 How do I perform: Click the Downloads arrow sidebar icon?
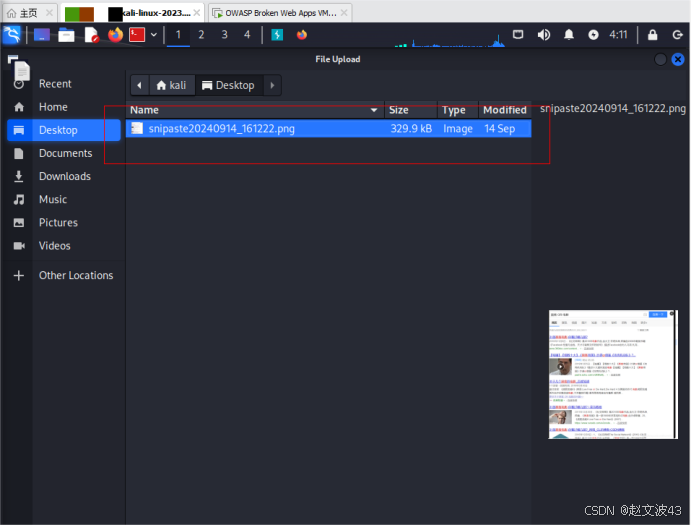tap(19, 176)
